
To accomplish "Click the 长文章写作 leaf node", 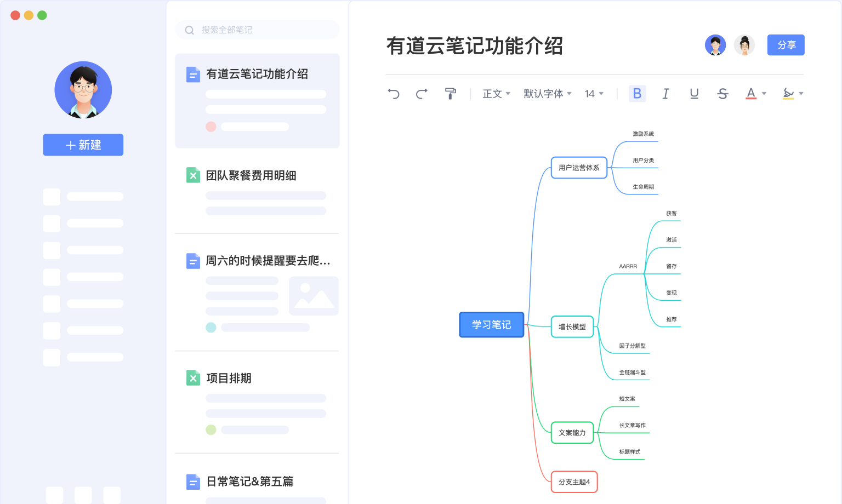I will coord(633,425).
